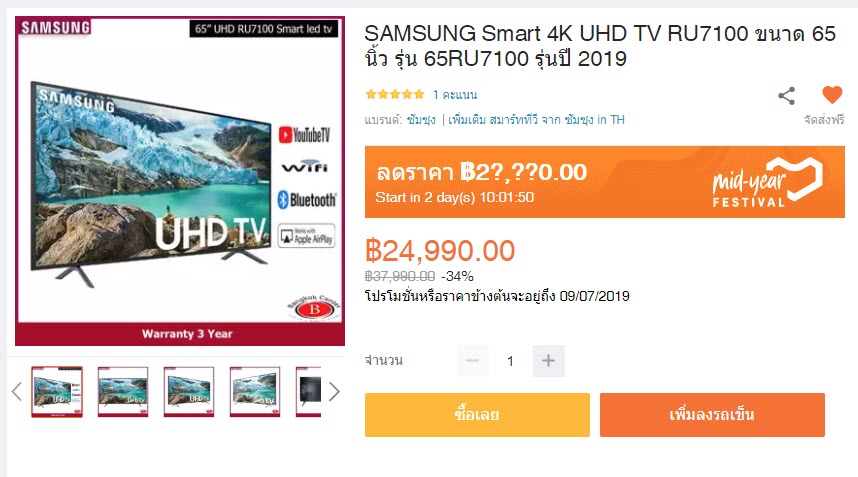Screen dimensions: 858x477
Task: Select the first product thumbnail
Action: tap(57, 392)
